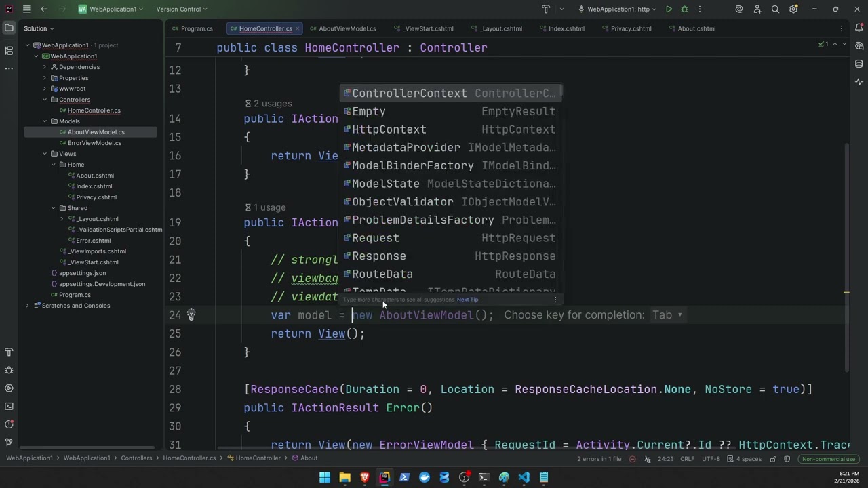
Task: Run WebApplication1 with the play button
Action: (669, 9)
